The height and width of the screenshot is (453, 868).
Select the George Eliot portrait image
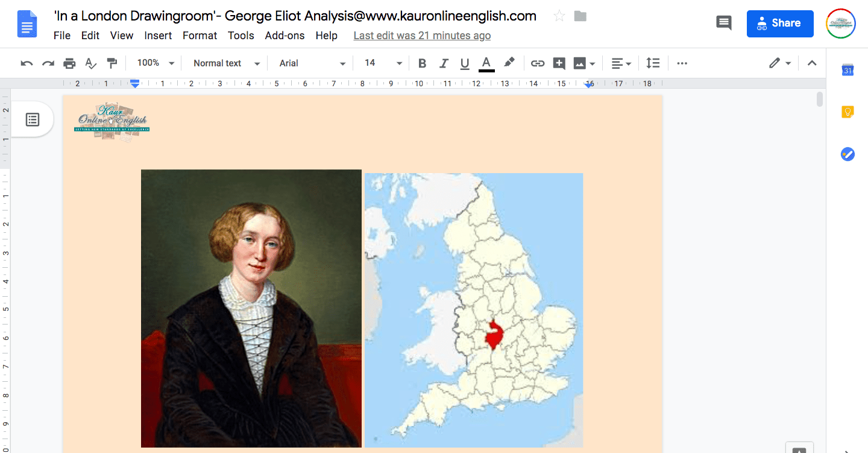click(x=251, y=308)
